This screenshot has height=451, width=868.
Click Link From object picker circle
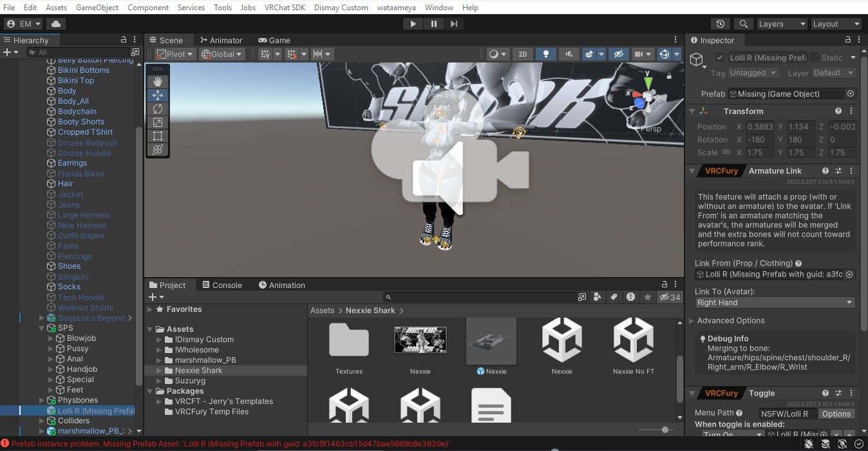pyautogui.click(x=849, y=274)
